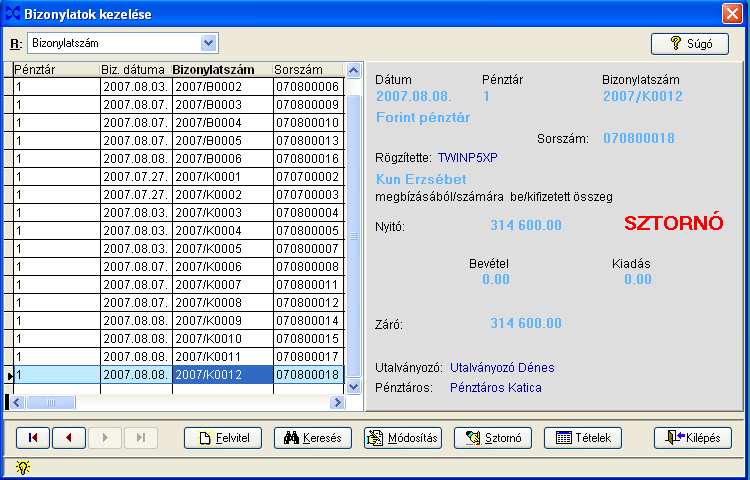Open the Súgó help button

(x=690, y=44)
